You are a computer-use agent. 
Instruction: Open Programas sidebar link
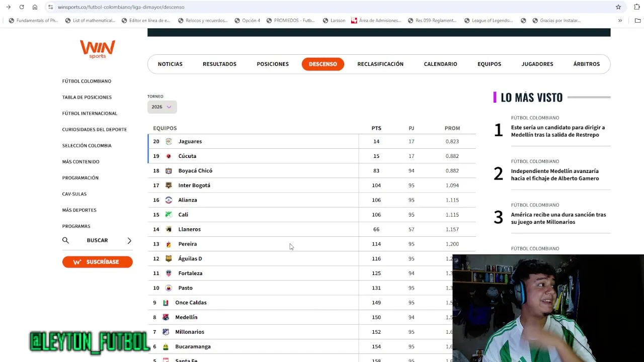coord(76,226)
